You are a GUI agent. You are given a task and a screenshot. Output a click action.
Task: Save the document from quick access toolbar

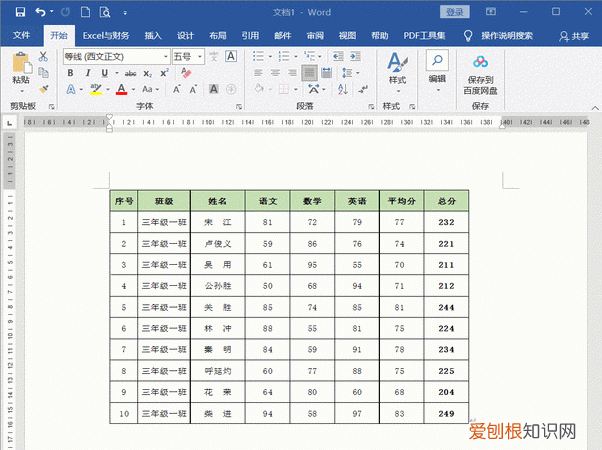pyautogui.click(x=20, y=12)
